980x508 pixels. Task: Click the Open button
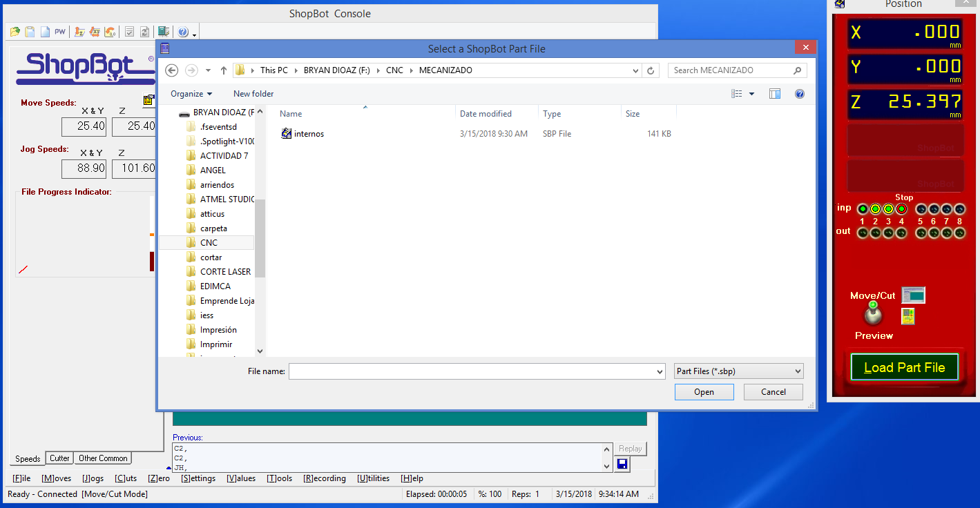pyautogui.click(x=704, y=392)
